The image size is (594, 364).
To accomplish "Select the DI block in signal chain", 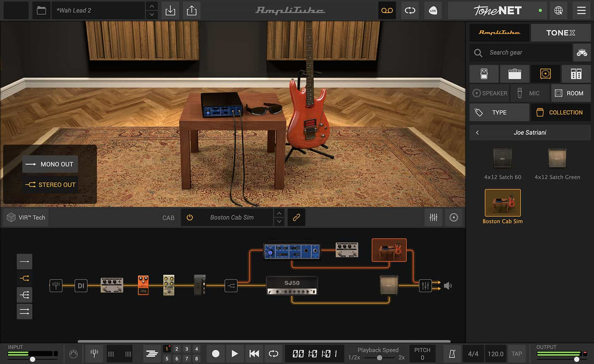I will [81, 285].
